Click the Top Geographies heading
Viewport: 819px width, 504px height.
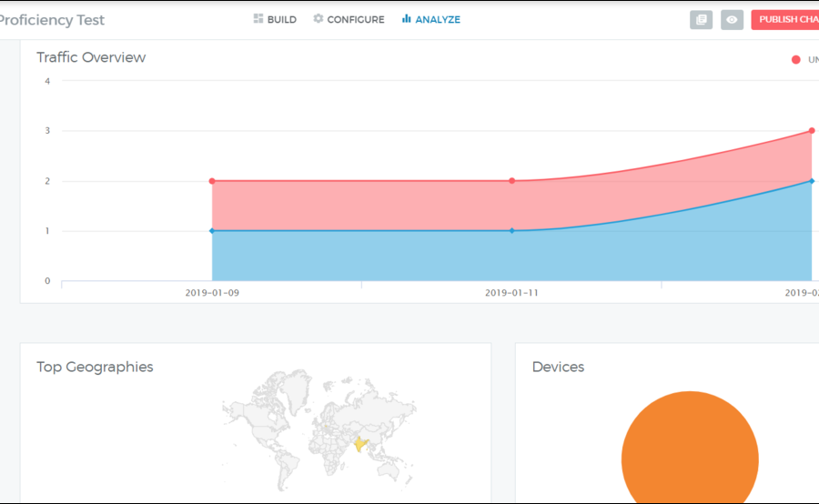(95, 368)
